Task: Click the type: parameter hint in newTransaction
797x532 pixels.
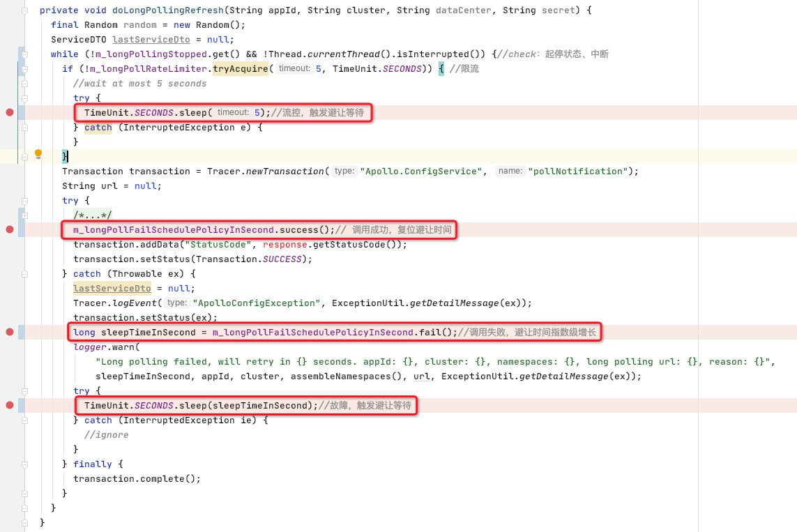Action: click(344, 171)
